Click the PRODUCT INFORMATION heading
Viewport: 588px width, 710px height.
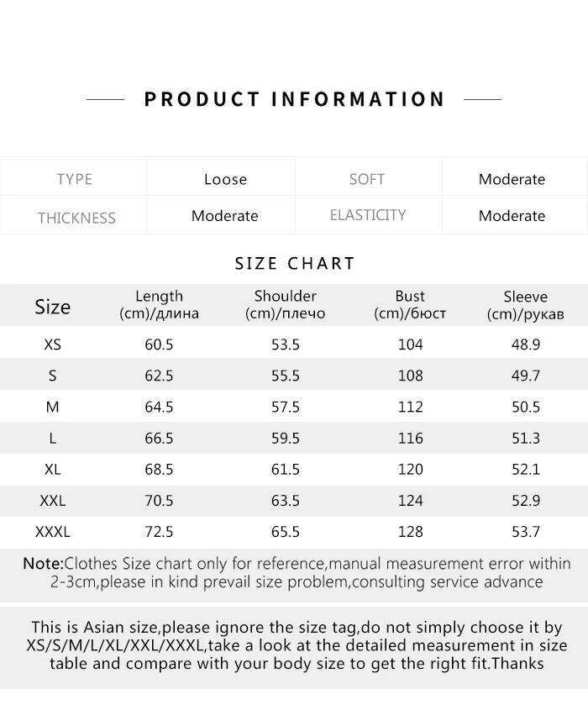294,99
